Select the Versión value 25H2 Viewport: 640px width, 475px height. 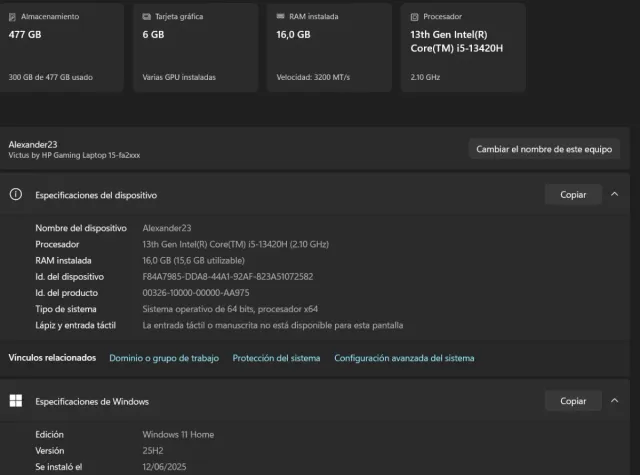(153, 451)
